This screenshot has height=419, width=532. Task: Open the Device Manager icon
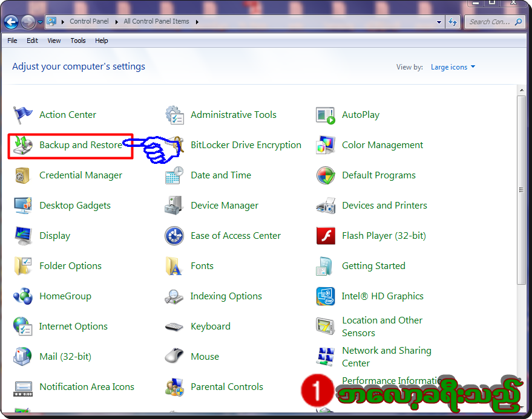coord(174,206)
